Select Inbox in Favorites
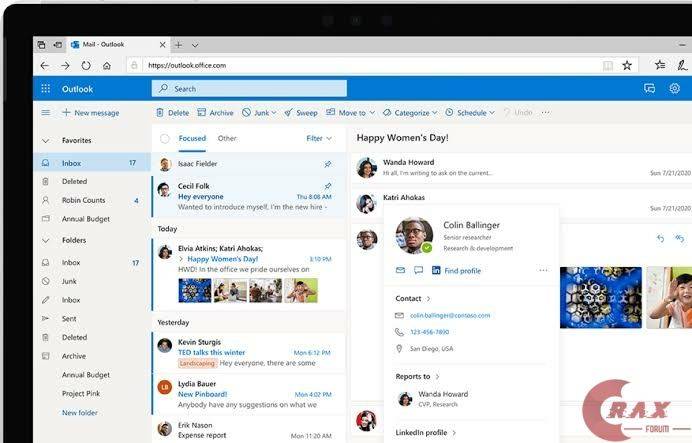The width and height of the screenshot is (692, 443). coord(92,163)
